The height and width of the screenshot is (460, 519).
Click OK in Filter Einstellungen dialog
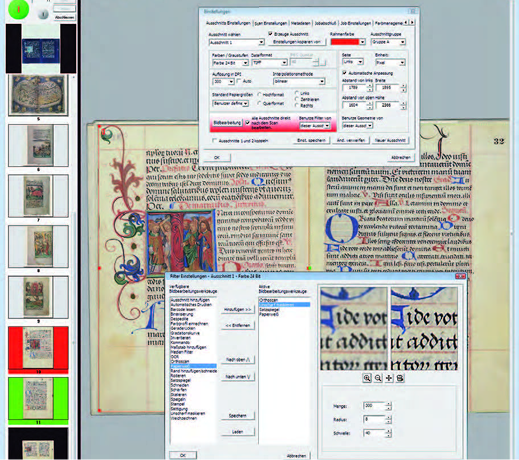point(183,455)
